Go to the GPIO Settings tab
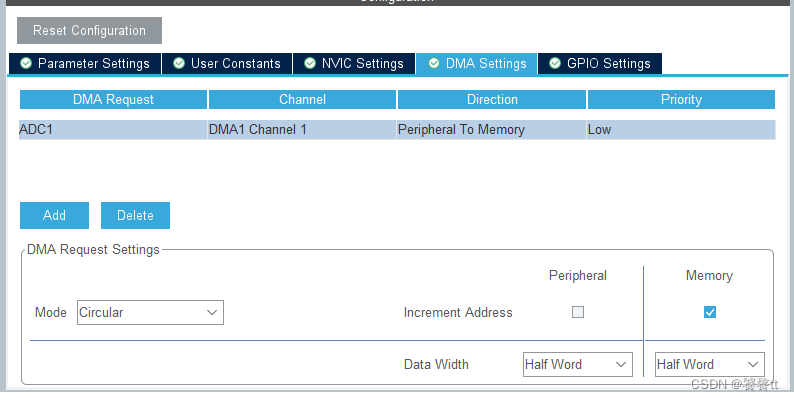794x400 pixels. click(x=600, y=64)
